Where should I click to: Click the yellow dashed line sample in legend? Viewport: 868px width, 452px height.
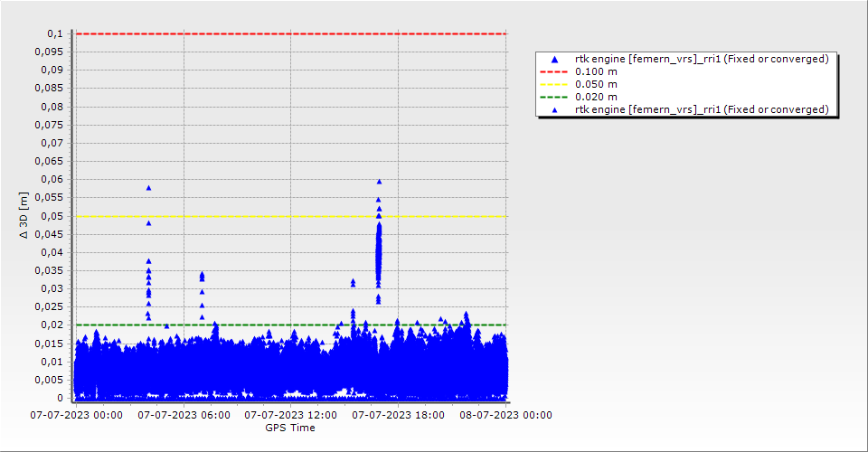[x=554, y=84]
